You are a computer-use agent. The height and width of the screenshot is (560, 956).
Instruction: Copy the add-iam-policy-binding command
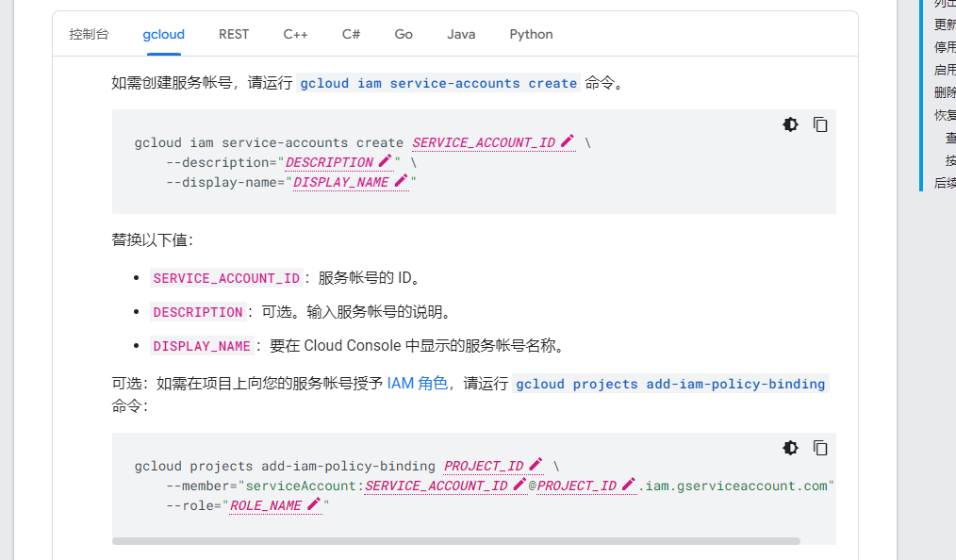[x=820, y=448]
